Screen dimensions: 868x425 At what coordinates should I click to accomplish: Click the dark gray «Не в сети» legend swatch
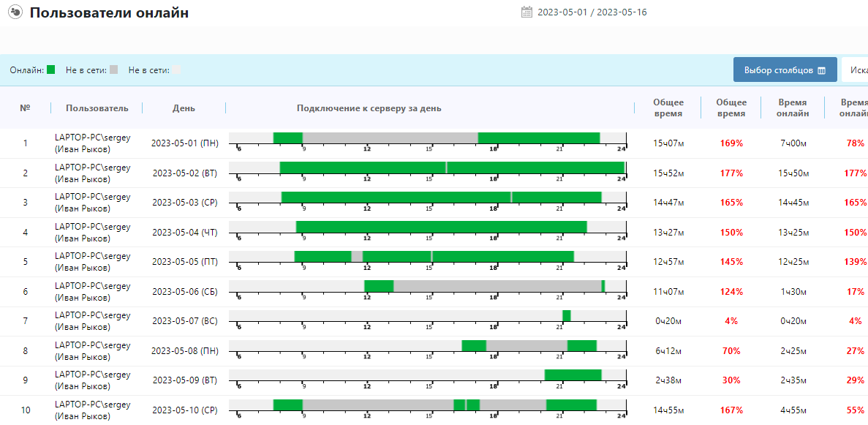113,70
